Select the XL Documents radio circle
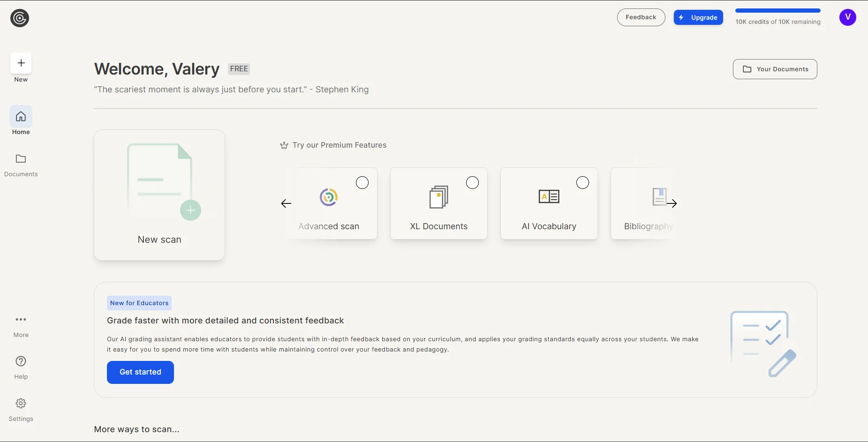Viewport: 868px width, 442px height. 472,183
